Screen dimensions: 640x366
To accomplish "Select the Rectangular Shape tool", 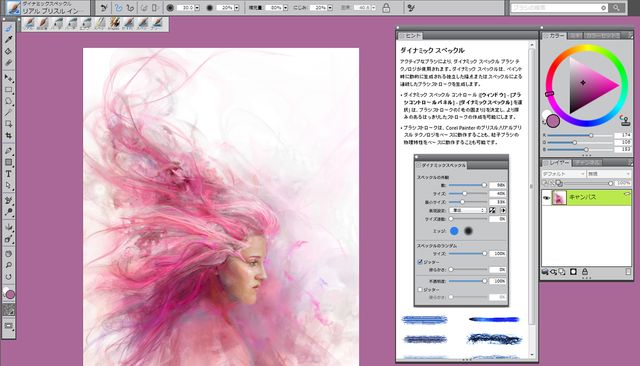I will coord(9,162).
